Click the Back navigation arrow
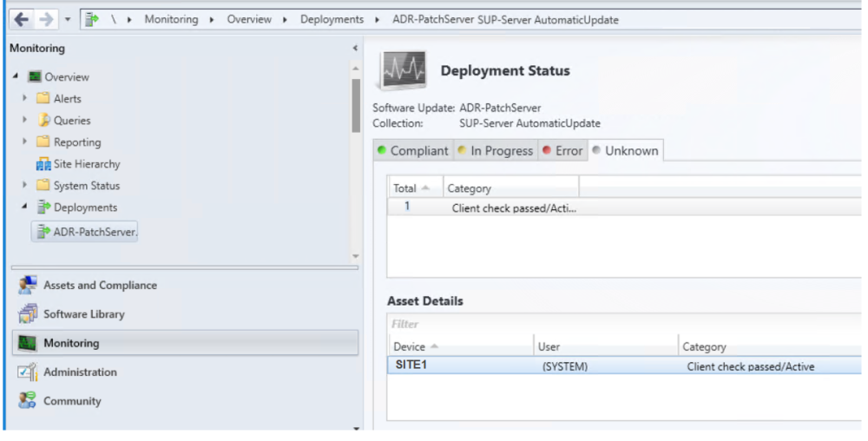Screen dimensions: 868x441 (x=19, y=19)
